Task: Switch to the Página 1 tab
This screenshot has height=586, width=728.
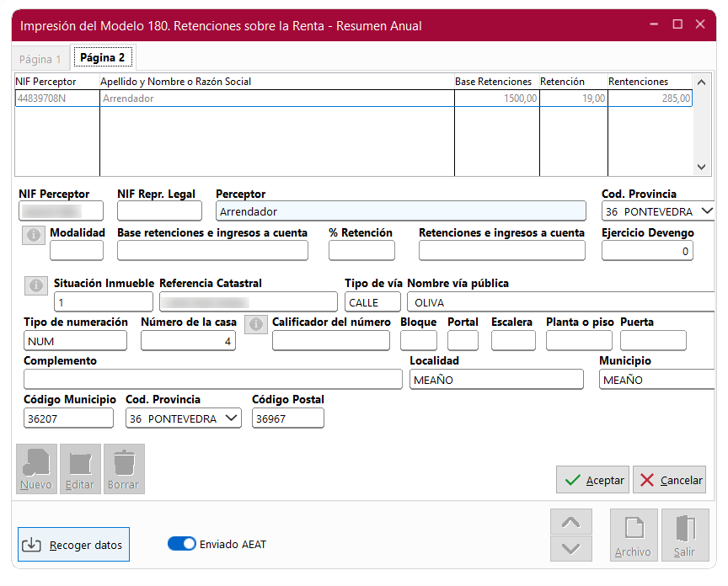Action: 40,59
